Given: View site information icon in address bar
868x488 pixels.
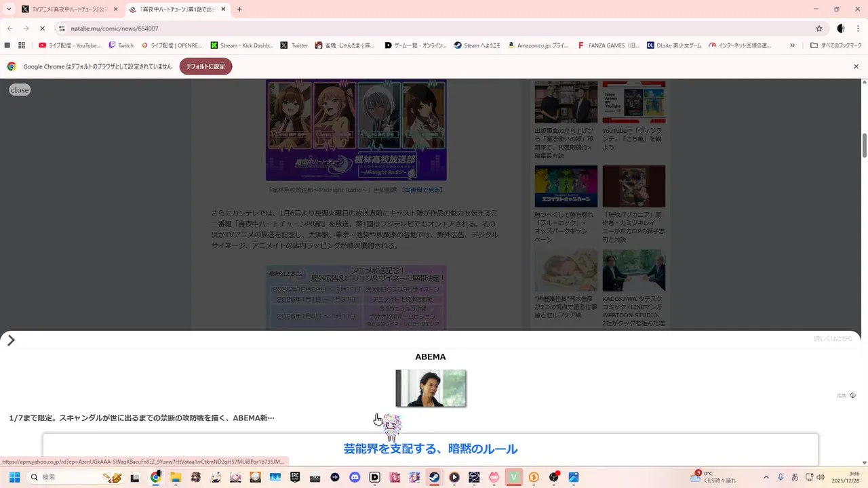Looking at the screenshot, I should 62,28.
